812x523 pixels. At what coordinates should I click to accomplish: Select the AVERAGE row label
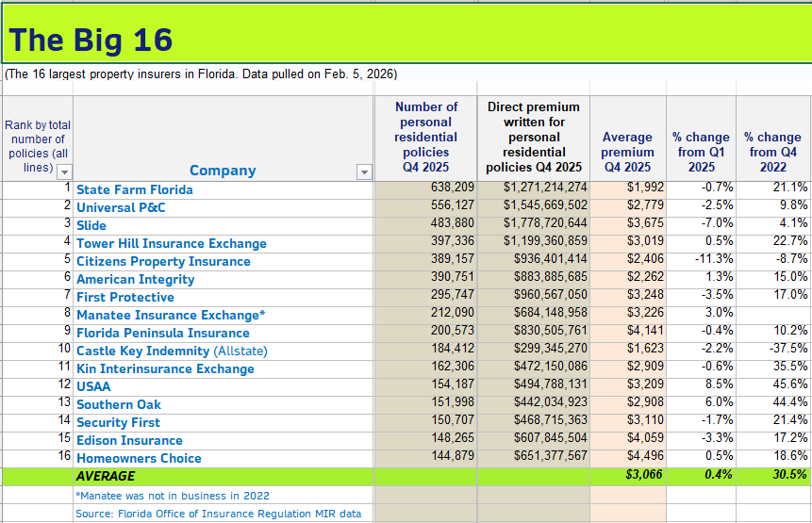click(x=105, y=476)
